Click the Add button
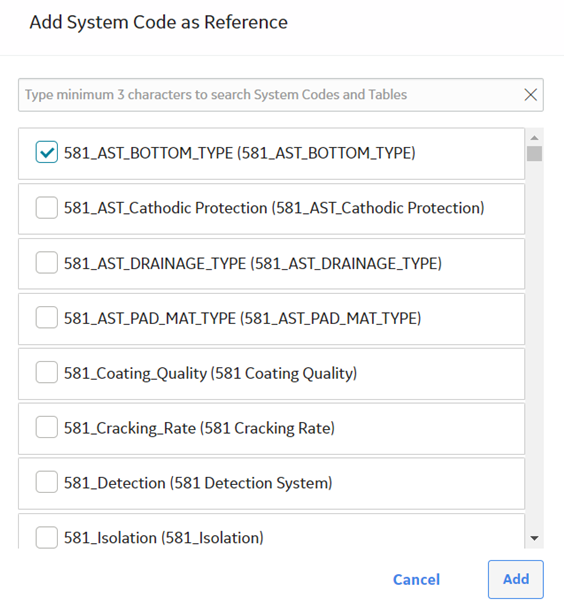 pos(515,579)
